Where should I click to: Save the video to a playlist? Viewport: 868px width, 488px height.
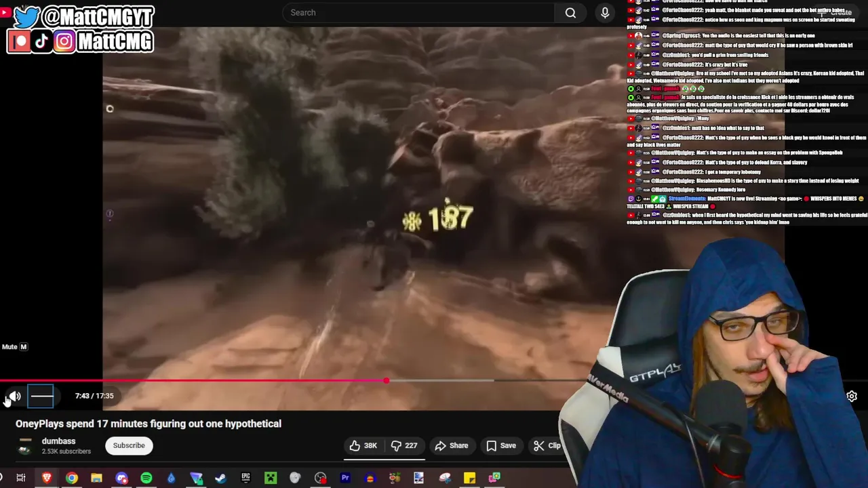coord(501,445)
